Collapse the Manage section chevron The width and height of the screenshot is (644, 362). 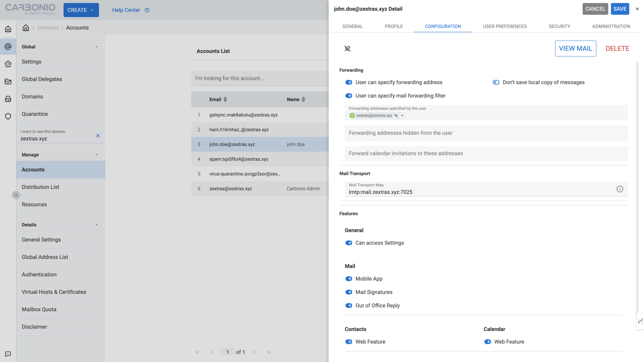[97, 155]
